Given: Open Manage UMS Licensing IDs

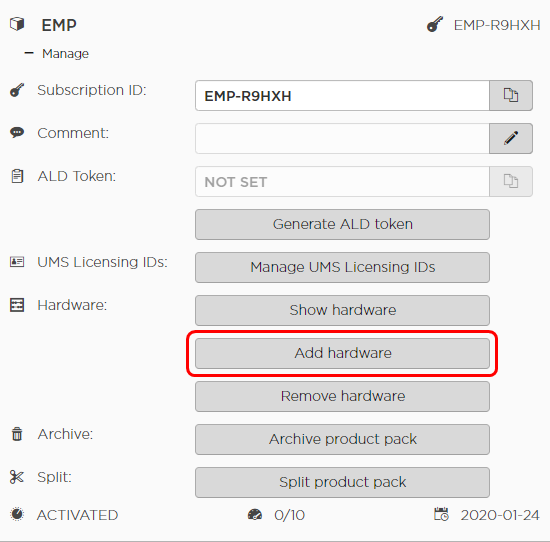Looking at the screenshot, I should click(342, 267).
